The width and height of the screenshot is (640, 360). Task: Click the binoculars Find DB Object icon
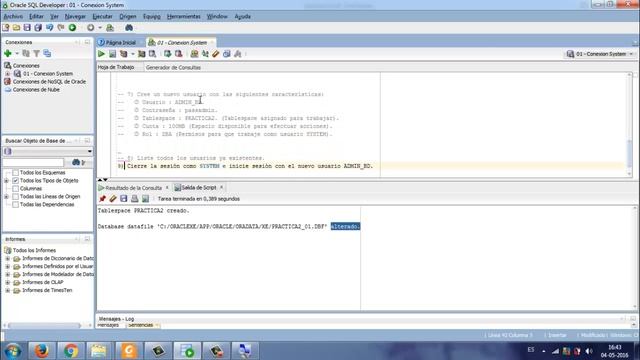(x=129, y=28)
